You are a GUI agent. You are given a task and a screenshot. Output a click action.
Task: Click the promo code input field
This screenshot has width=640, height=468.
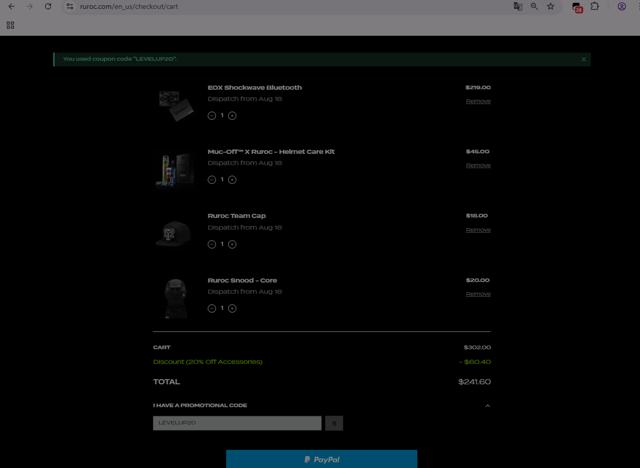[x=237, y=423]
